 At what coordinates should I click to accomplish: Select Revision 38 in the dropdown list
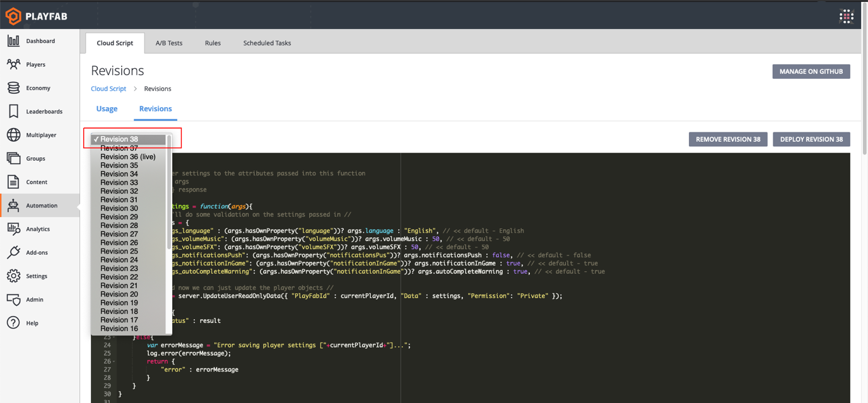[x=128, y=139]
